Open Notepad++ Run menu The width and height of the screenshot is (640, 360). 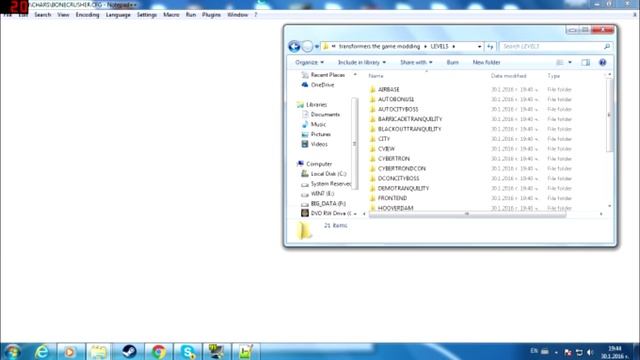[191, 15]
